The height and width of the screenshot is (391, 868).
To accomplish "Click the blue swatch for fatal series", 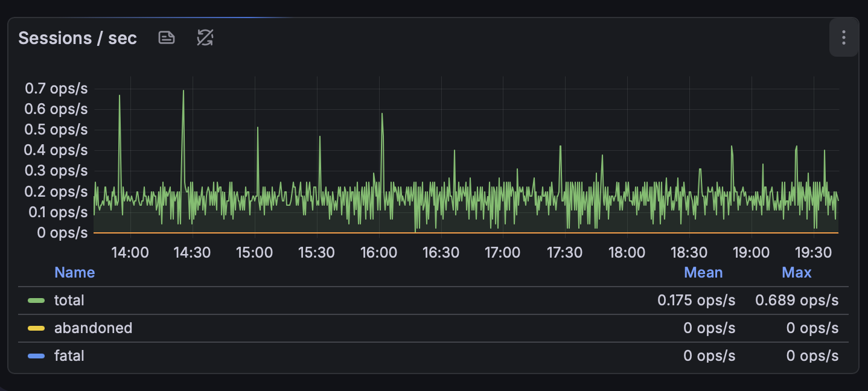I will (x=36, y=356).
